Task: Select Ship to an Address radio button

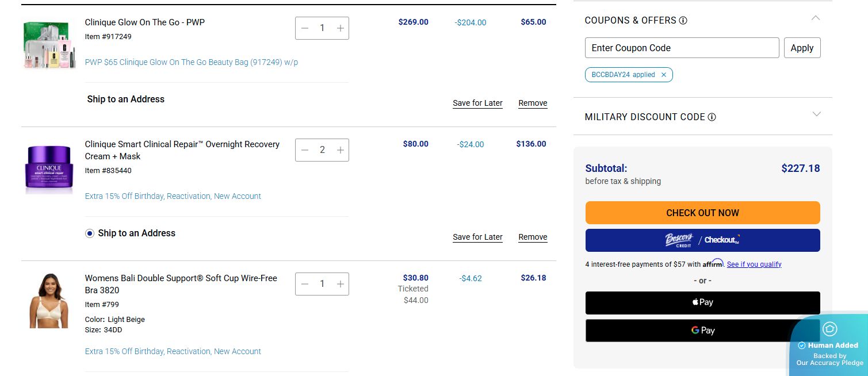Action: pyautogui.click(x=90, y=233)
